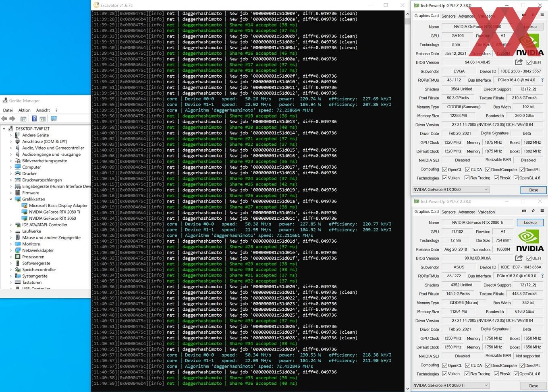548x392 pixels.
Task: Switch to Sensors tab in 2080 Ti GPU-Z
Action: click(x=448, y=212)
